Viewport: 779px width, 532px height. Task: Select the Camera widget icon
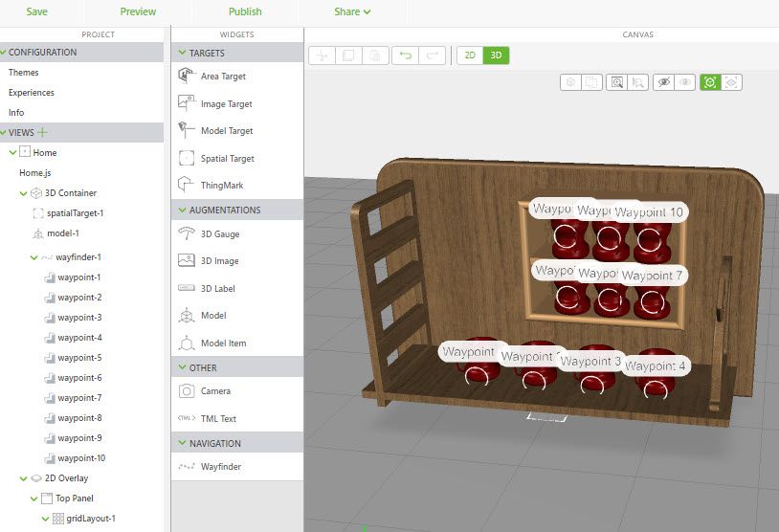(x=187, y=391)
